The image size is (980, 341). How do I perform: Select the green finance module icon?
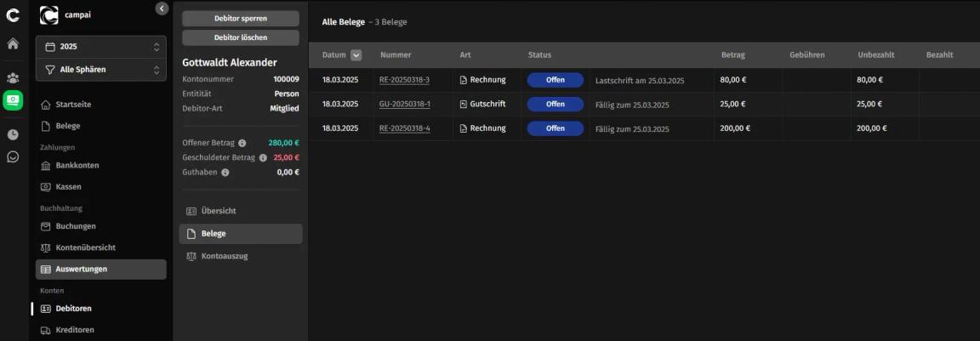(13, 100)
